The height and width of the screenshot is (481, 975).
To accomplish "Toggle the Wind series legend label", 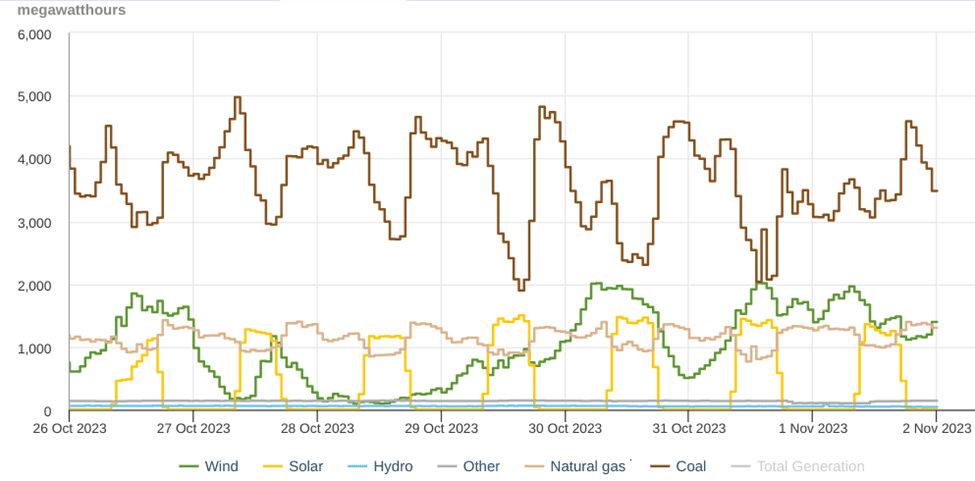I will click(221, 466).
